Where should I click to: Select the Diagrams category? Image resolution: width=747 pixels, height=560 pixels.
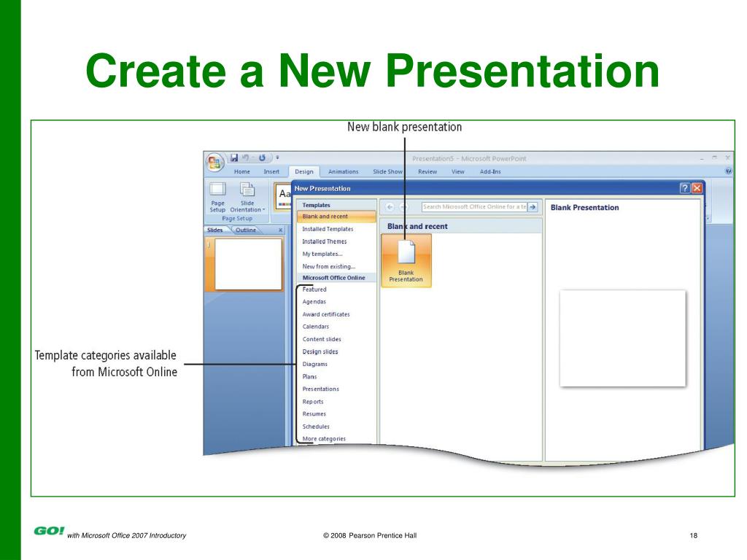pyautogui.click(x=315, y=364)
